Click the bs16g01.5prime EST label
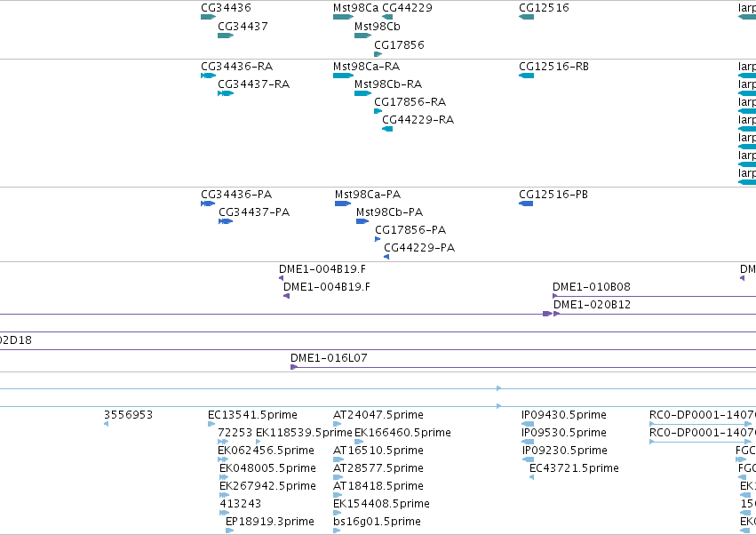The image size is (756, 535). [377, 521]
